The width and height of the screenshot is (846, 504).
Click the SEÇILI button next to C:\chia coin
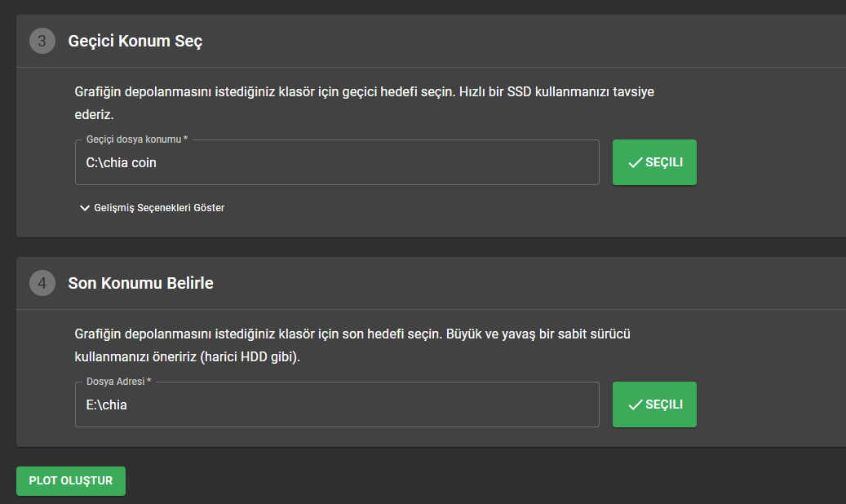tap(654, 162)
